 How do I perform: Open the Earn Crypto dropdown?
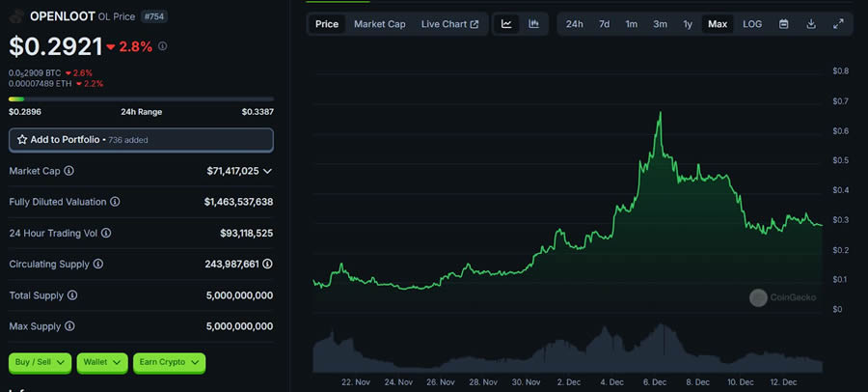click(x=170, y=362)
